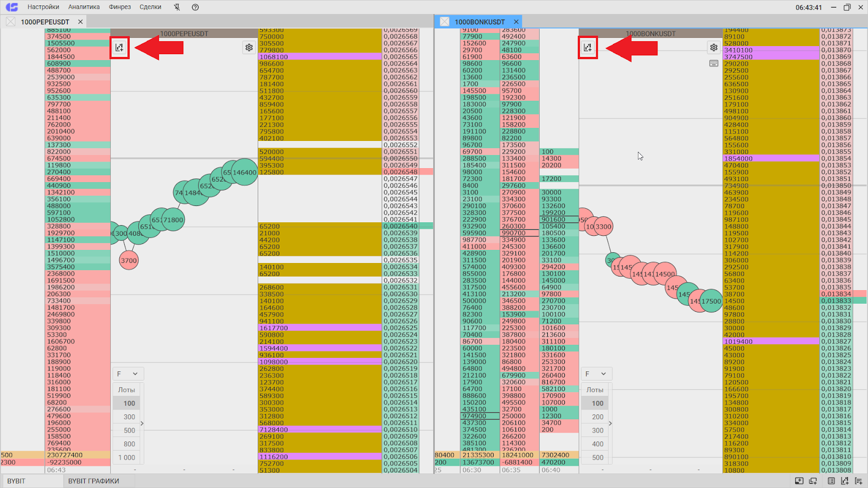Click the 3300 trade bubble in the BONK chart

tap(603, 227)
